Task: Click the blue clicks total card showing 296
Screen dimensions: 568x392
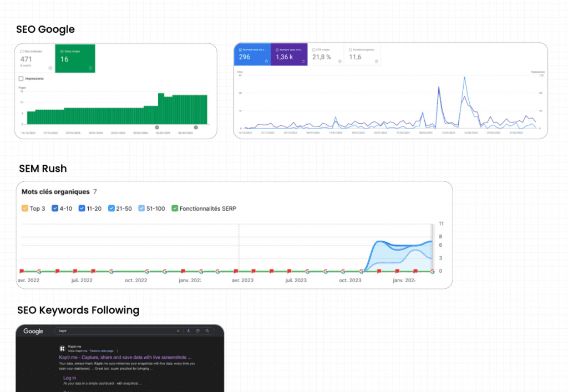Action: click(253, 55)
